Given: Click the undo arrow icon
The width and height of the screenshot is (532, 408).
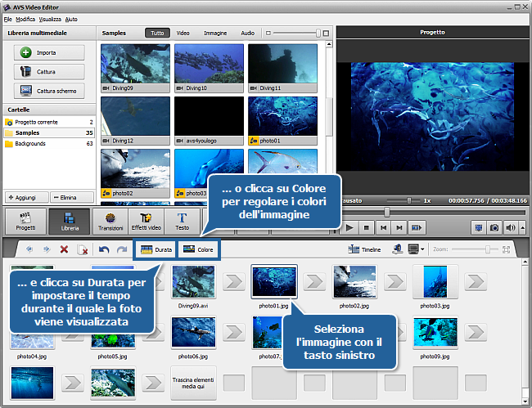Looking at the screenshot, I should click(104, 249).
